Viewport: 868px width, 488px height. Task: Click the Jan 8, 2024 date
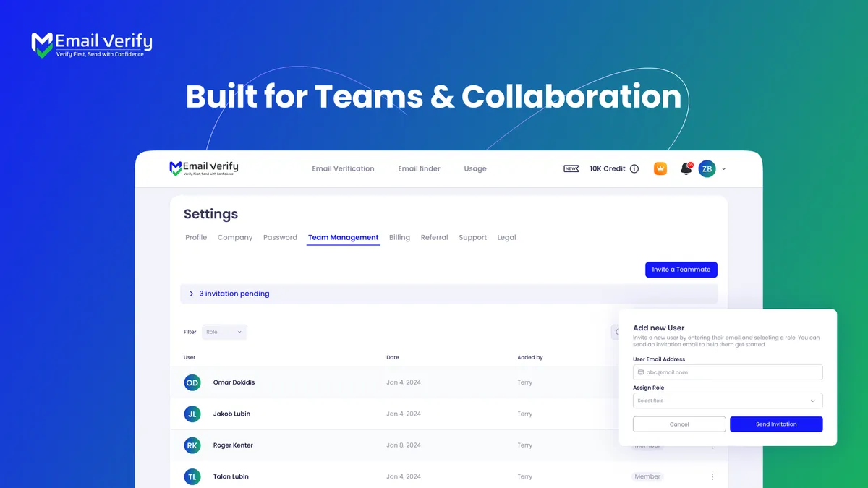point(404,445)
